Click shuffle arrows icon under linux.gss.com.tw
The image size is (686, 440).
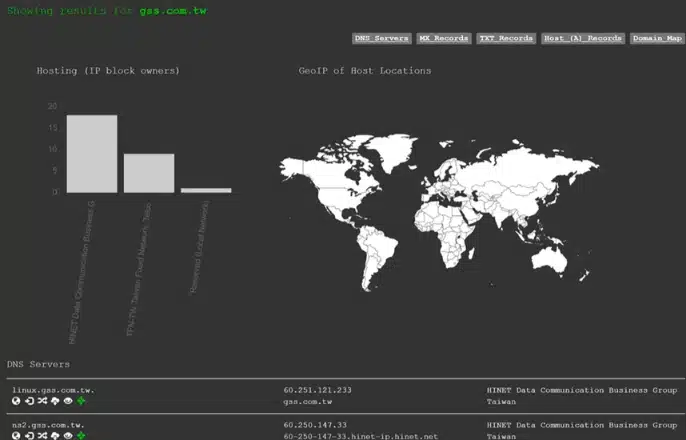(42, 401)
